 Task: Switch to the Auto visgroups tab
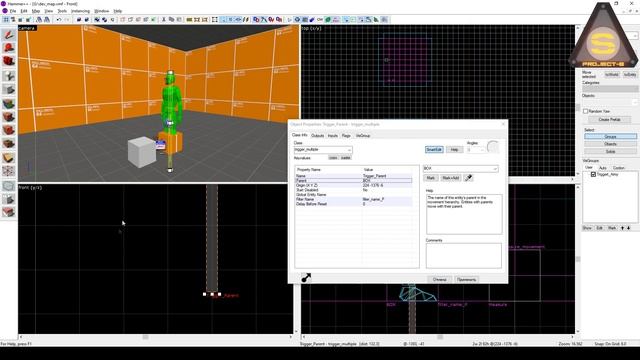(602, 168)
